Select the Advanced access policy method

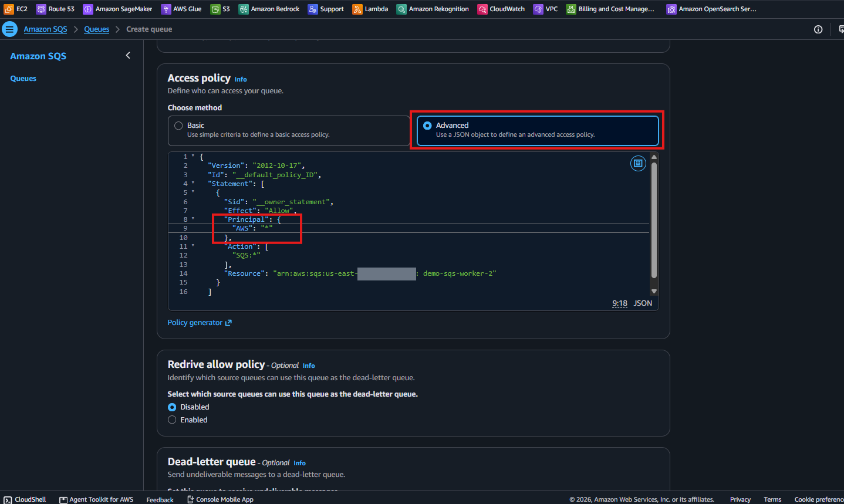538,130
